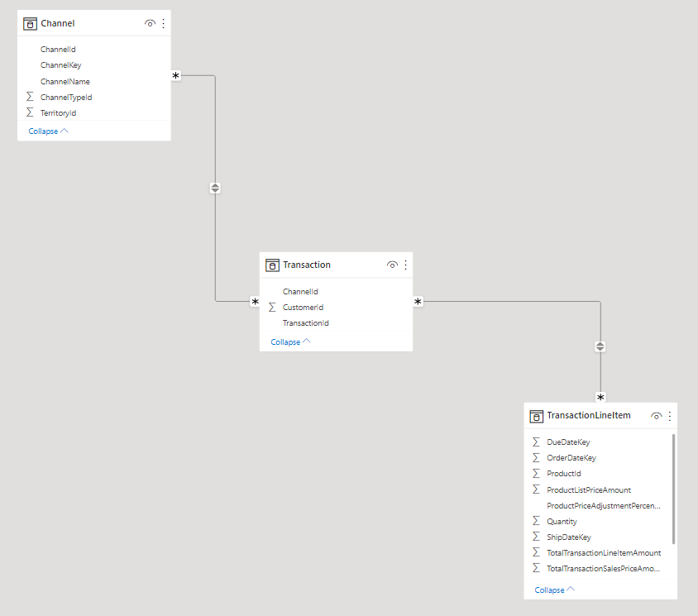The height and width of the screenshot is (616, 698).
Task: Toggle visibility eye on Channel table
Action: click(150, 24)
